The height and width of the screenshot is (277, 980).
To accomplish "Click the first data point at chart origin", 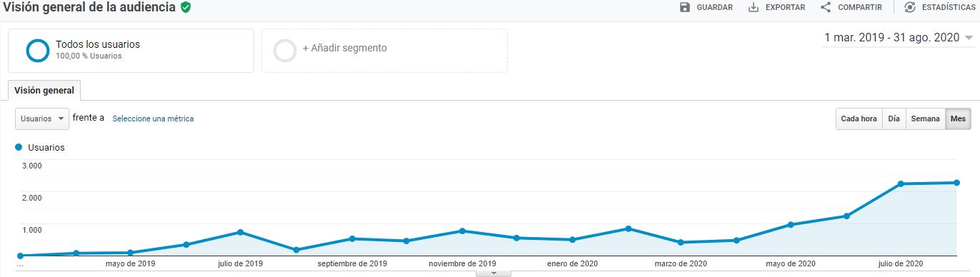I will [20, 256].
